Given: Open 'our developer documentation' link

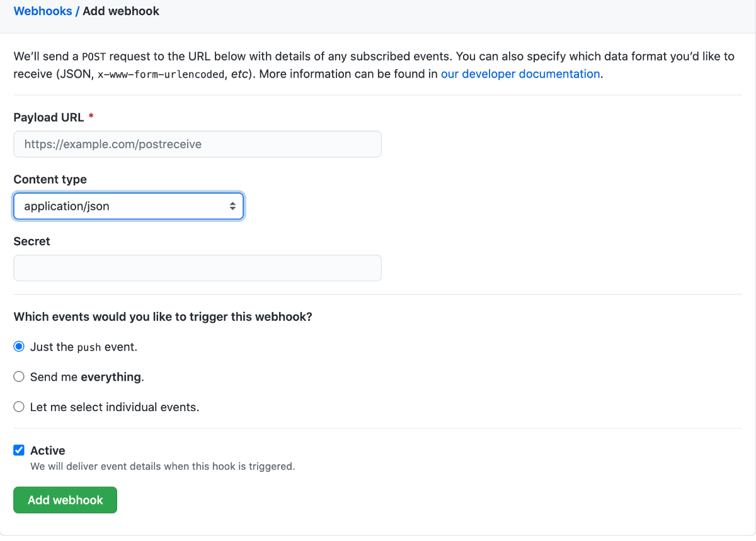Looking at the screenshot, I should click(520, 74).
